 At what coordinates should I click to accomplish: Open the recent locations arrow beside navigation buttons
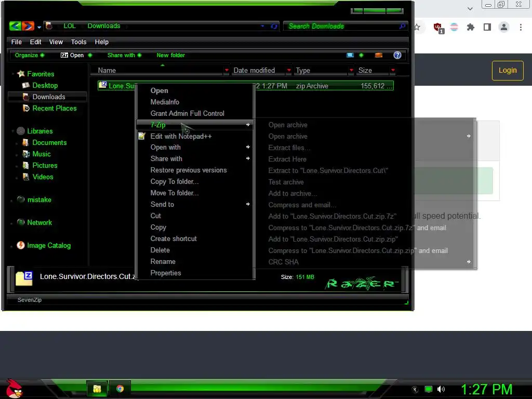(x=39, y=27)
